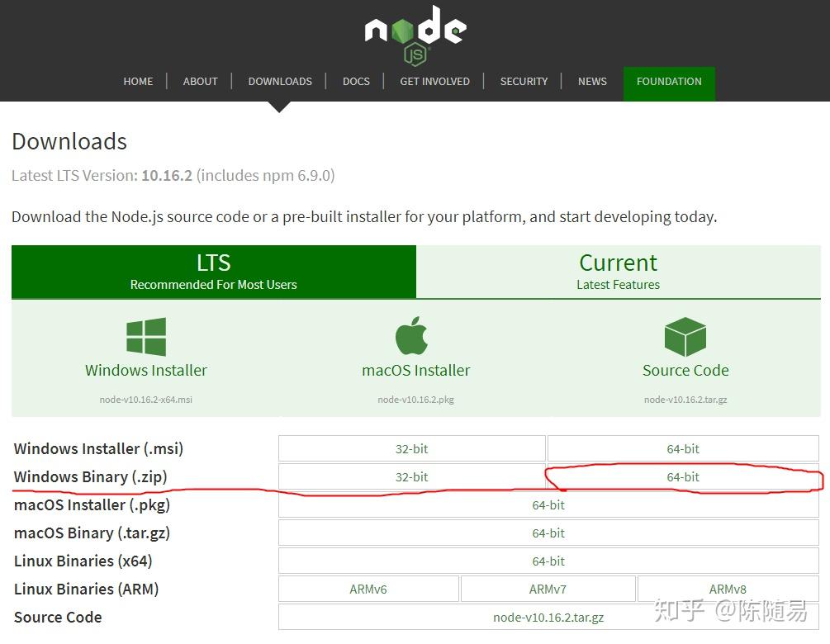Download the ARMv7 Linux binary
This screenshot has height=644, width=830.
[548, 589]
